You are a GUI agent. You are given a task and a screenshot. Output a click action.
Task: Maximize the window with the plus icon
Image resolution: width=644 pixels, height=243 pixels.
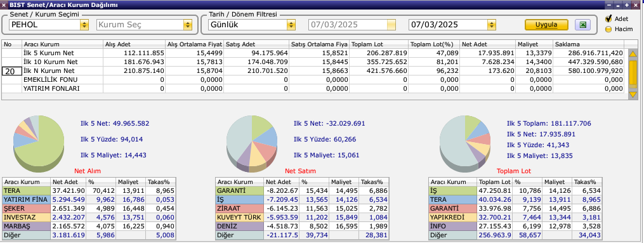click(x=627, y=5)
